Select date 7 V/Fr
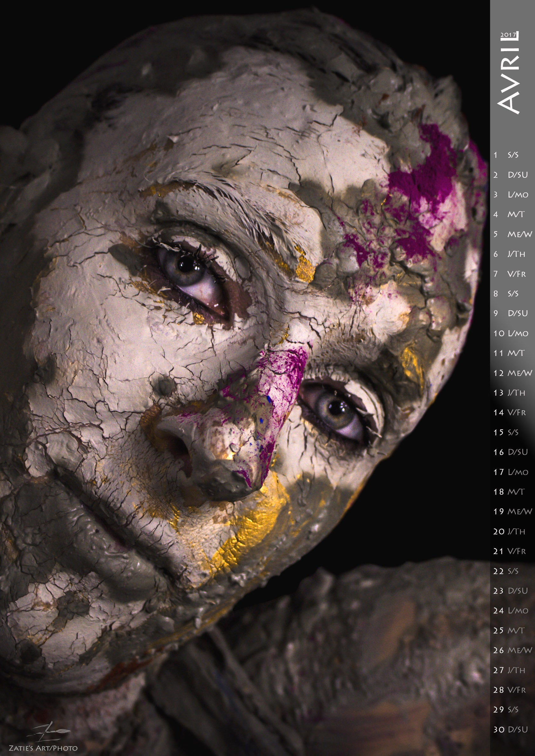This screenshot has height=756, width=535. 509,274
